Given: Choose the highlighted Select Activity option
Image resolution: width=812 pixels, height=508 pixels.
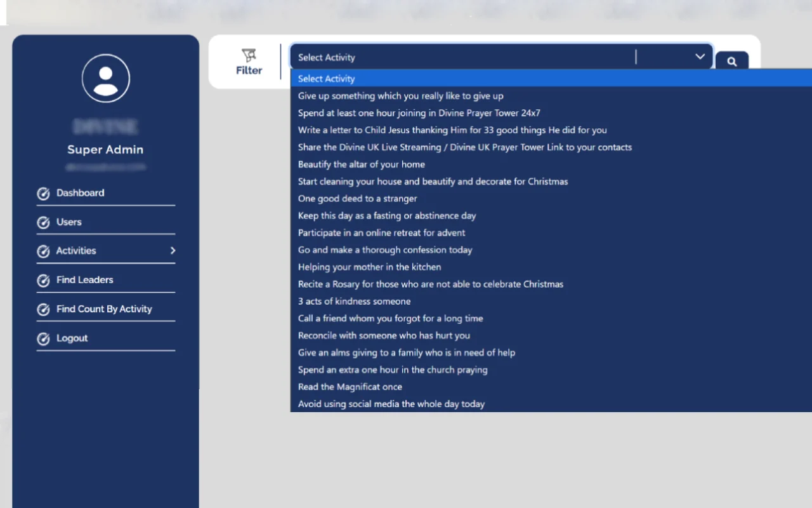Looking at the screenshot, I should pyautogui.click(x=327, y=79).
